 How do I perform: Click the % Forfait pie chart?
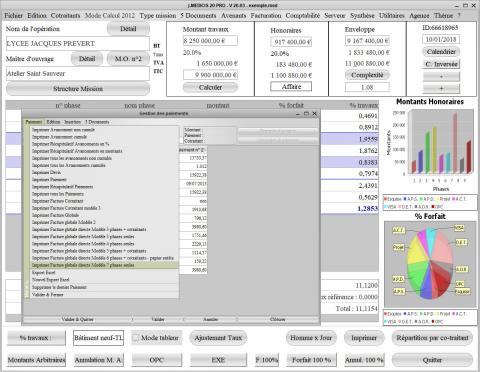(x=430, y=264)
